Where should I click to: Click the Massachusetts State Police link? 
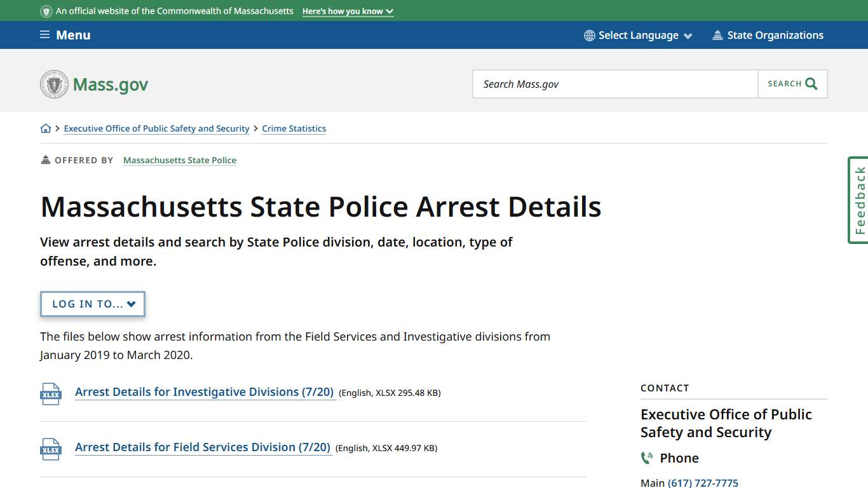pyautogui.click(x=180, y=160)
